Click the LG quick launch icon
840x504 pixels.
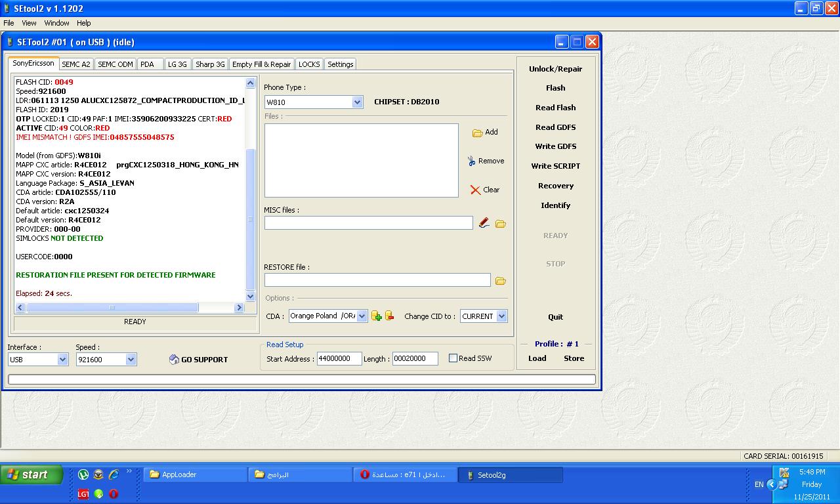point(83,493)
